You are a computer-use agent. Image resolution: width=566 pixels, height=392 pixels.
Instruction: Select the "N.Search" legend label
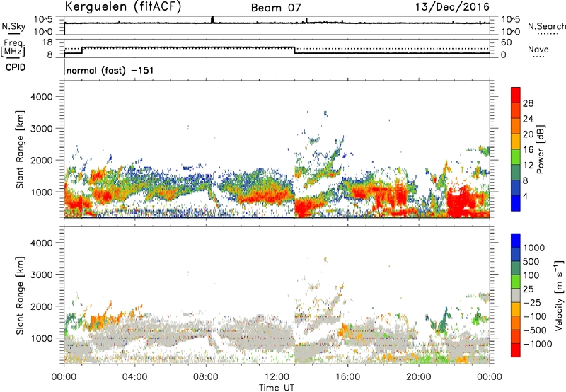pos(546,26)
